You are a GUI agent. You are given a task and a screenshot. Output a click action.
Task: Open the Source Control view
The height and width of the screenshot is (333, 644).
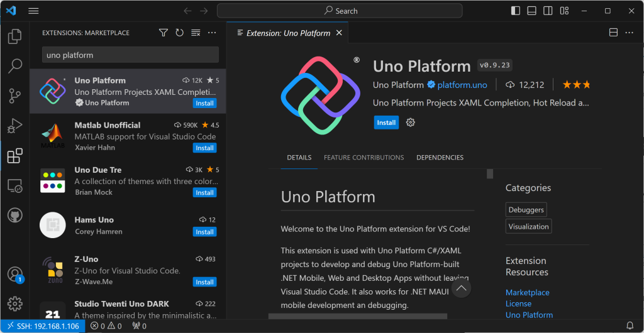click(14, 96)
